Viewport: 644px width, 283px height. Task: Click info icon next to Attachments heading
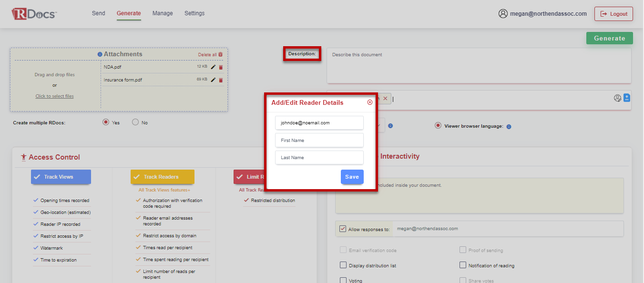pos(100,54)
